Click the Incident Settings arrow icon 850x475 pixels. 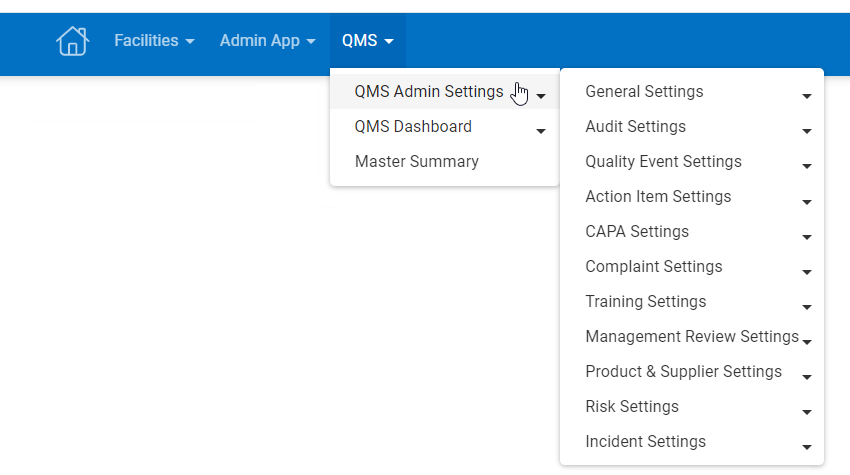point(806,447)
